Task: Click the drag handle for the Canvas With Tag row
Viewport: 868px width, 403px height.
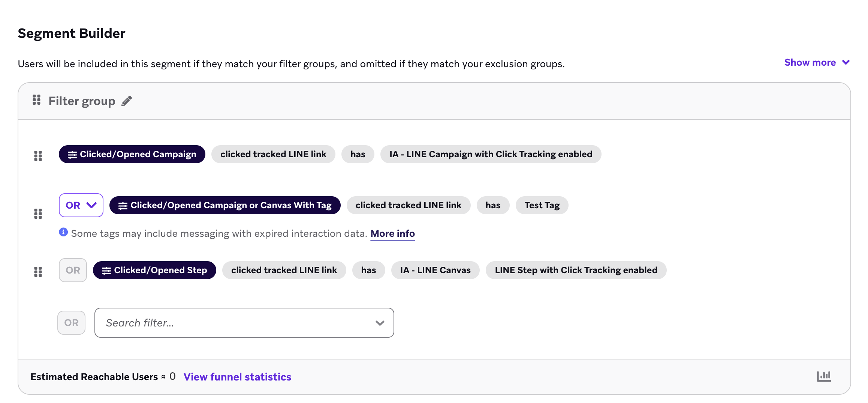Action: point(37,214)
